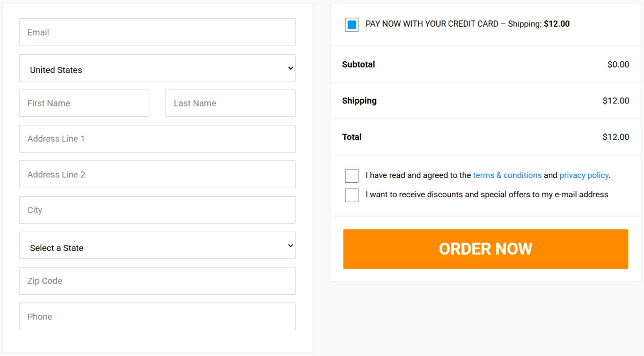Click the Last Name field

click(230, 103)
